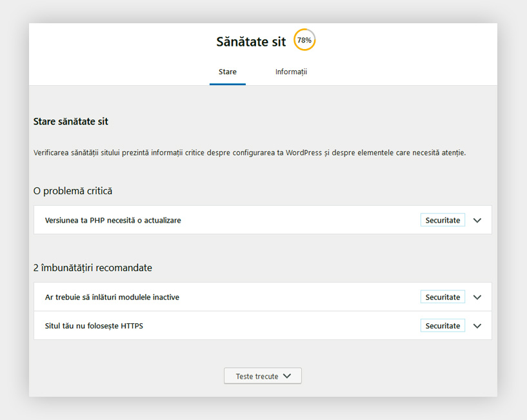Click the arrow icon inside Teste trecute
This screenshot has height=420, width=527.
coord(288,376)
